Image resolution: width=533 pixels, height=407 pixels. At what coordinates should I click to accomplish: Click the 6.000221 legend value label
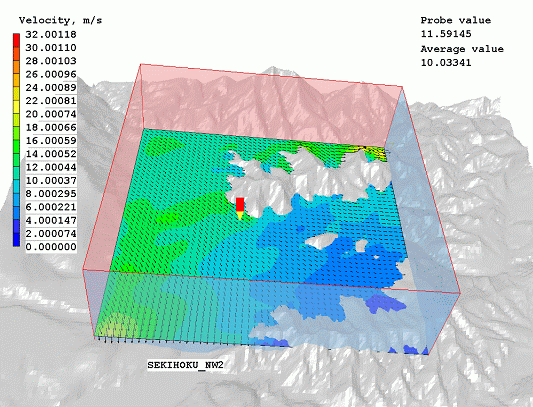[x=51, y=207]
